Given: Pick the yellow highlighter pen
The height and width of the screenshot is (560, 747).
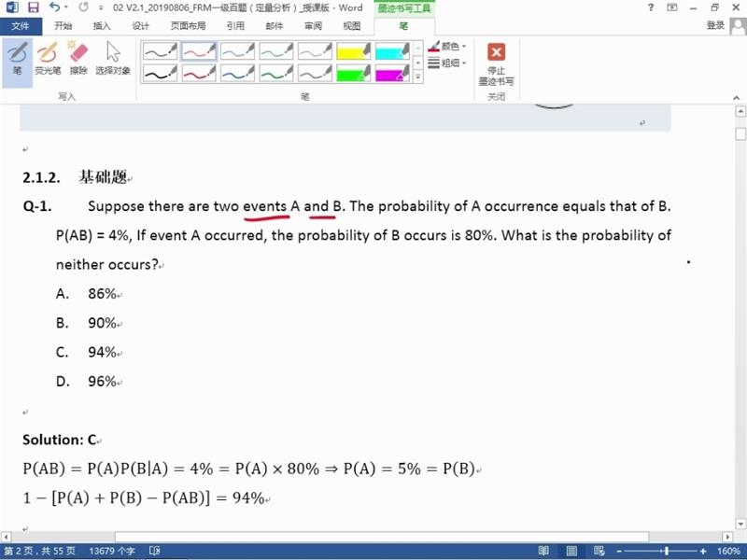Looking at the screenshot, I should click(354, 51).
